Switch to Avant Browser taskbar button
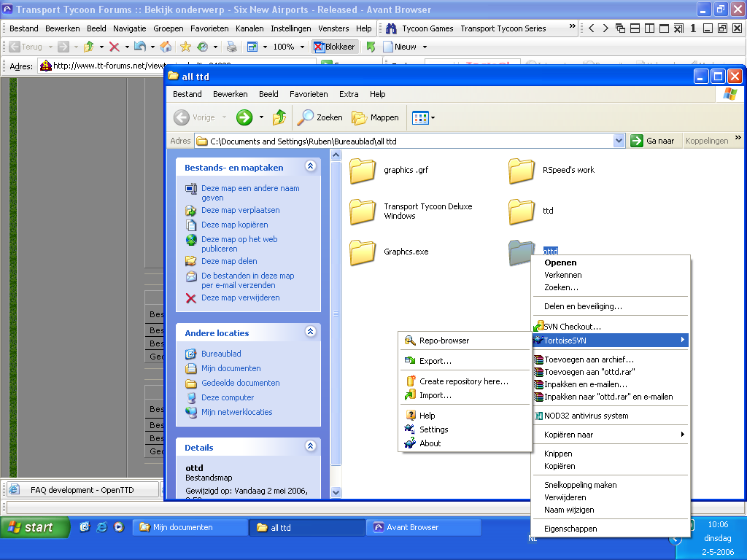 click(x=423, y=528)
